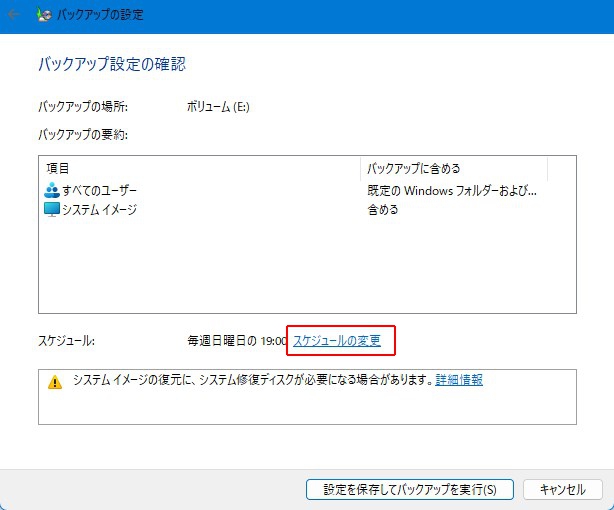Click the System Image monitor icon
614x510 pixels.
[x=52, y=210]
